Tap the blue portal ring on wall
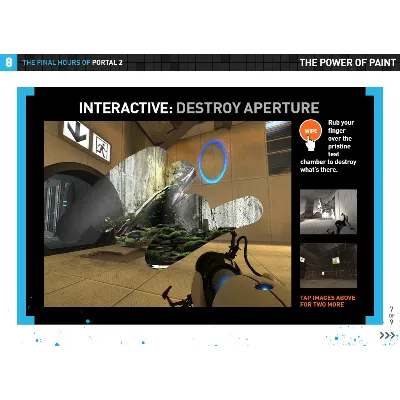Viewport: 400px width, 400px height. [213, 162]
